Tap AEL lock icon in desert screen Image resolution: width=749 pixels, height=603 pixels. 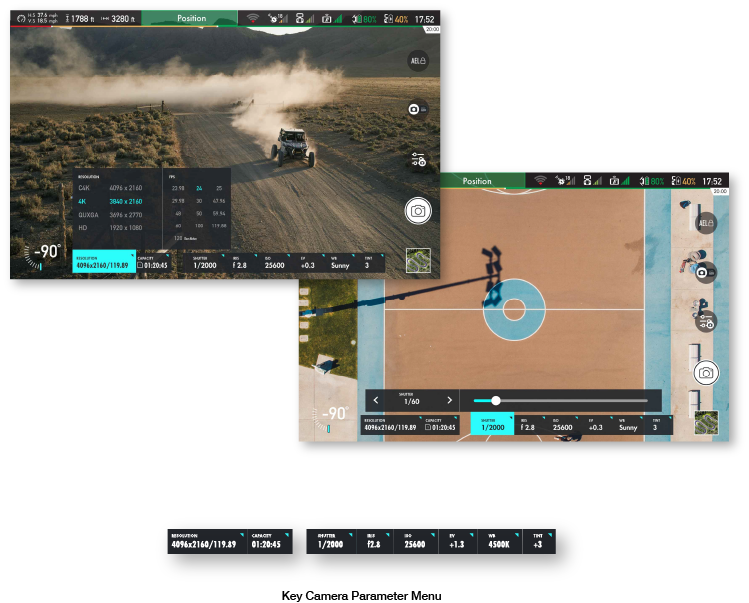pos(418,61)
